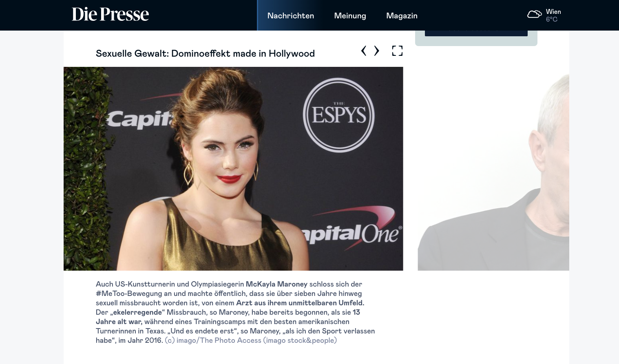Click the imago photo credit text
The width and height of the screenshot is (619, 364).
click(x=251, y=340)
